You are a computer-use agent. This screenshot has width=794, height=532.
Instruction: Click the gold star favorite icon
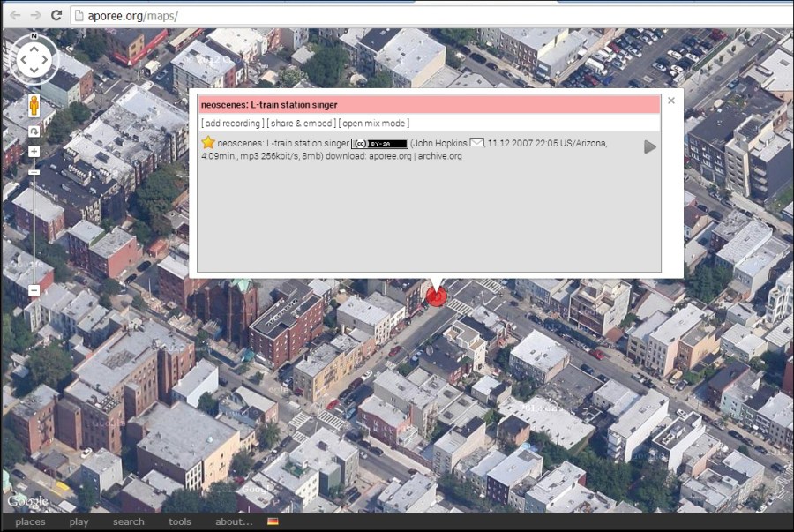[208, 142]
